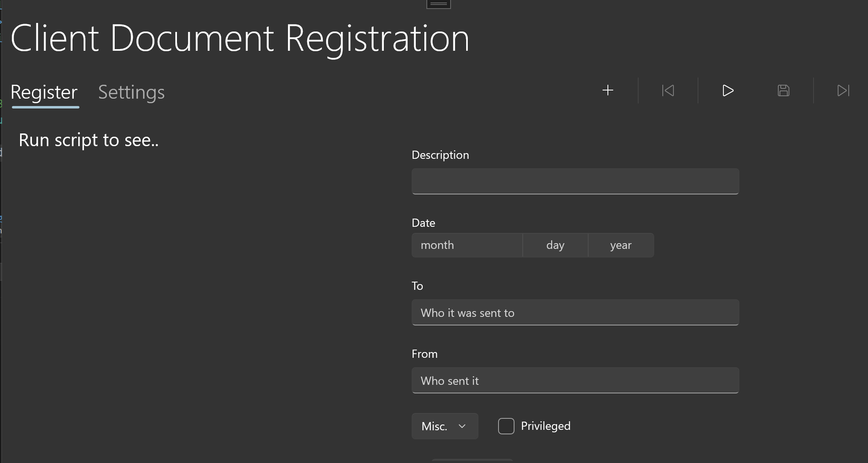Enable the Privileged checkbox
Screen dimensions: 868x463
tap(506, 426)
